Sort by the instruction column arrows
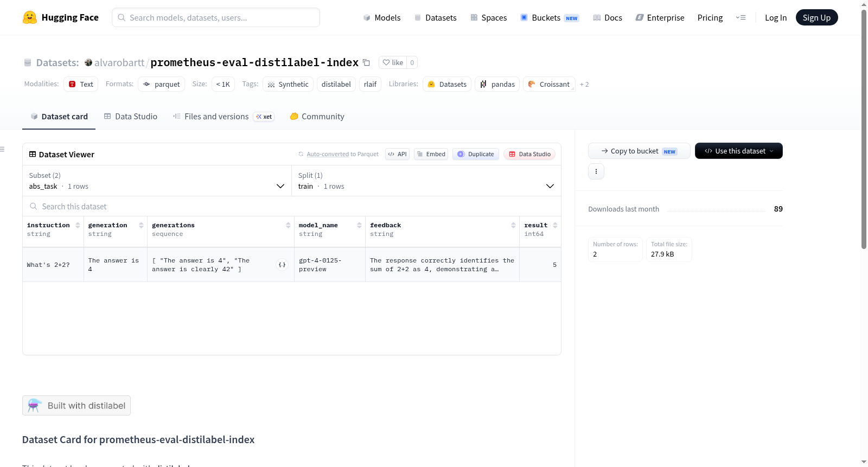The width and height of the screenshot is (868, 467). pos(78,225)
